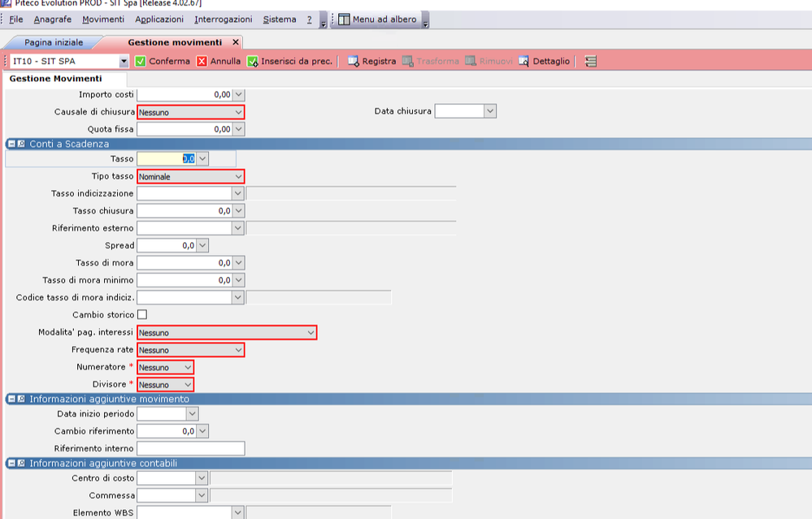Open the Tipo tasso dropdown

coord(190,176)
